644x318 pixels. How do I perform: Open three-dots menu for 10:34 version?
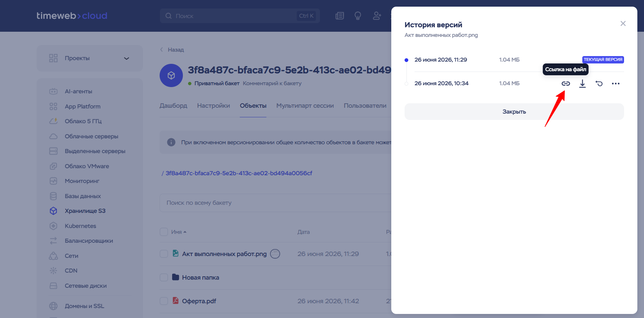616,84
